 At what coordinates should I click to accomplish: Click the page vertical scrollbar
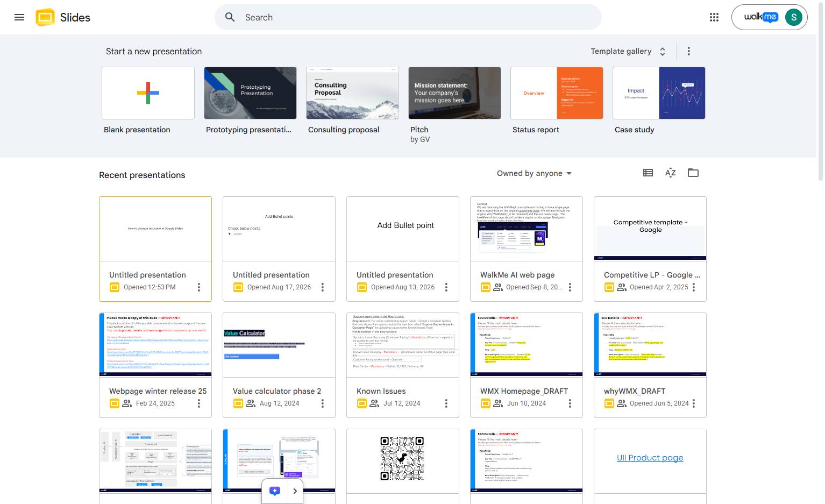pos(821,91)
